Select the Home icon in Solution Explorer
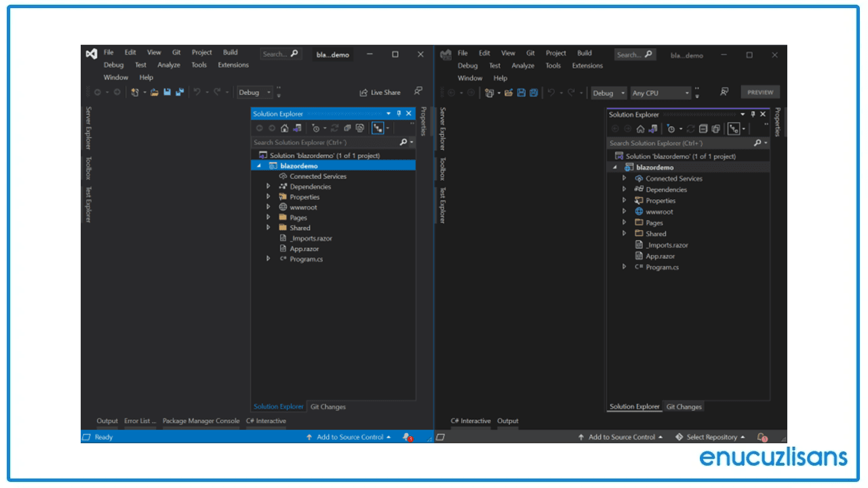The width and height of the screenshot is (868, 488). (x=285, y=128)
